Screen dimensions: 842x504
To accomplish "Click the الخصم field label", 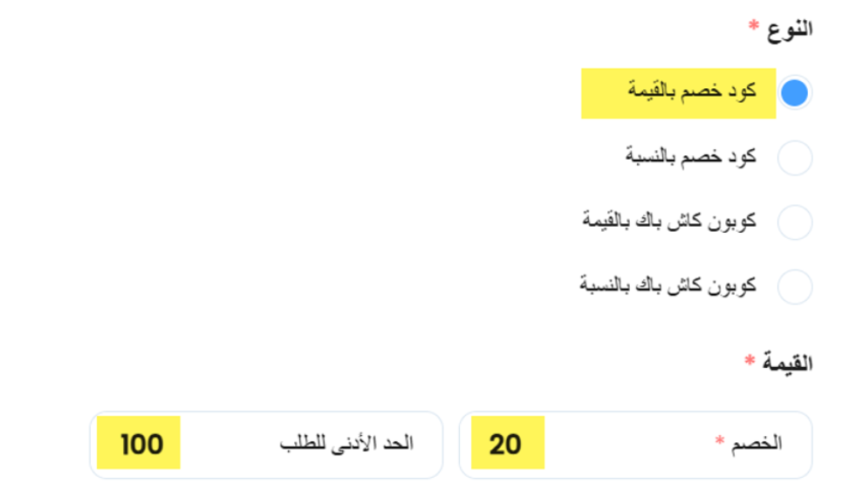I will pyautogui.click(x=756, y=444).
